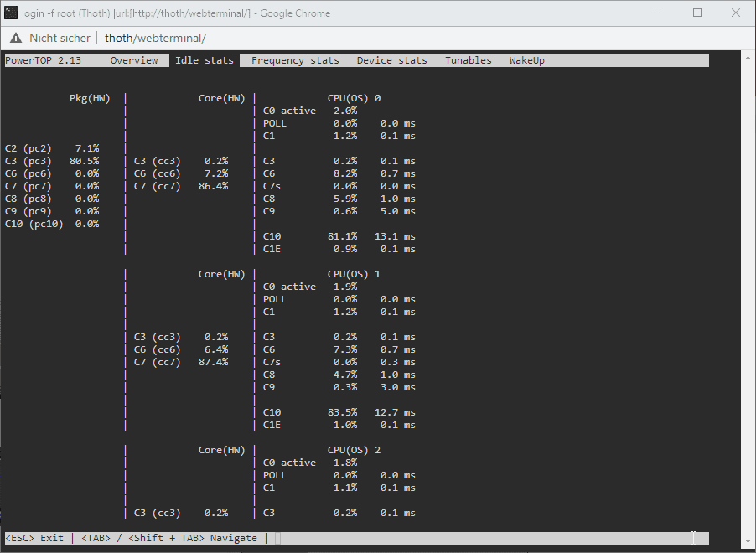
Task: Minimize the Chrome window
Action: (x=659, y=13)
